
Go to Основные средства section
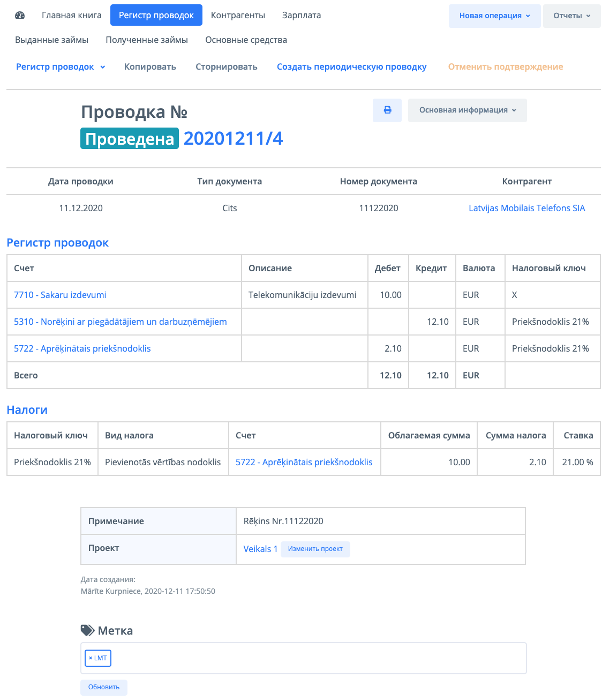(246, 40)
